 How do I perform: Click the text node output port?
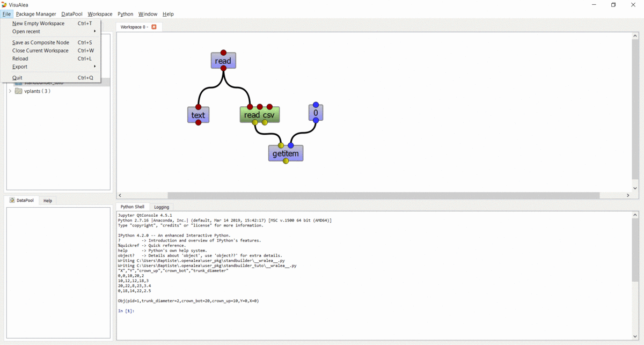pos(198,122)
